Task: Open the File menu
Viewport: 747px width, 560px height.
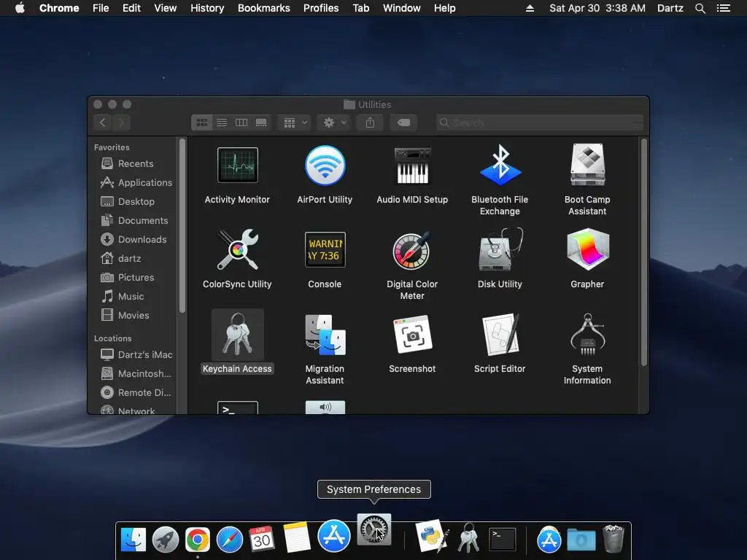Action: pos(101,8)
